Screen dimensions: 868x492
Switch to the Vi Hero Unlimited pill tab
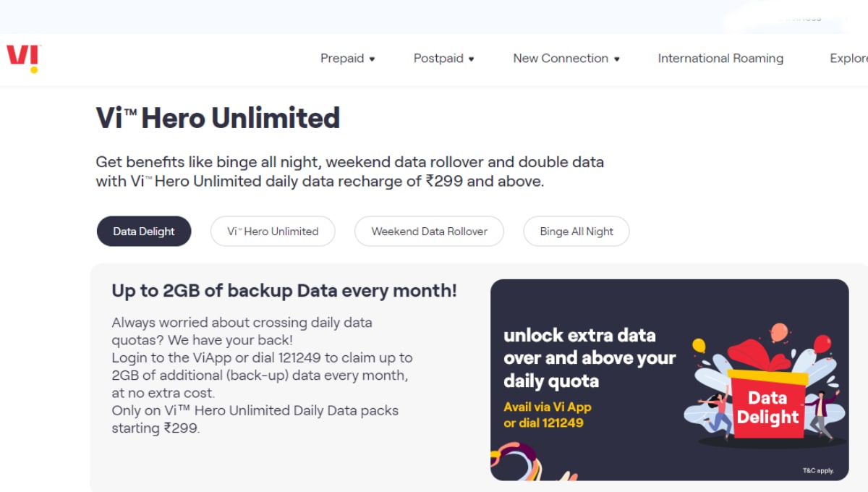pyautogui.click(x=273, y=232)
